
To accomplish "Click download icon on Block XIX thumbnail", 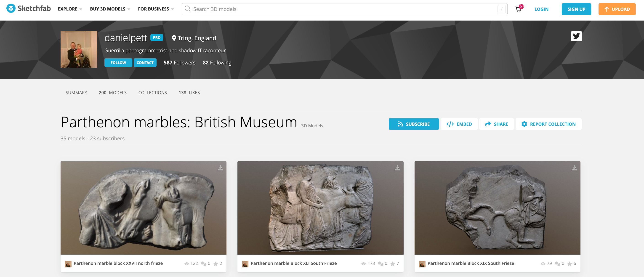I will (x=574, y=168).
